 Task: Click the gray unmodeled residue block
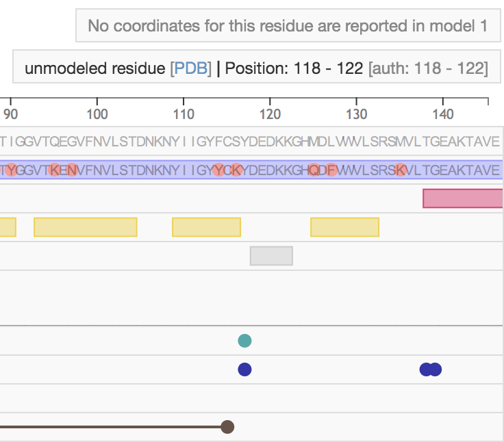271,256
